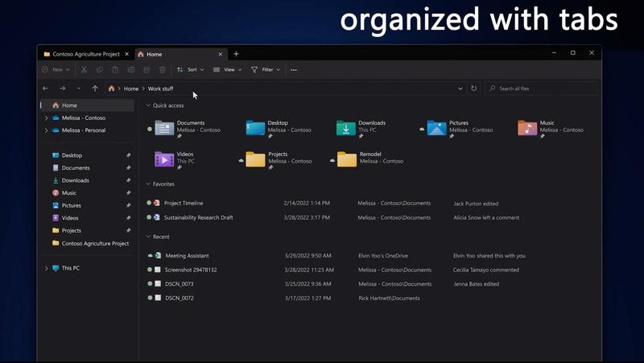The height and width of the screenshot is (363, 644).
Task: Expand address bar history dropdown
Action: click(x=460, y=89)
